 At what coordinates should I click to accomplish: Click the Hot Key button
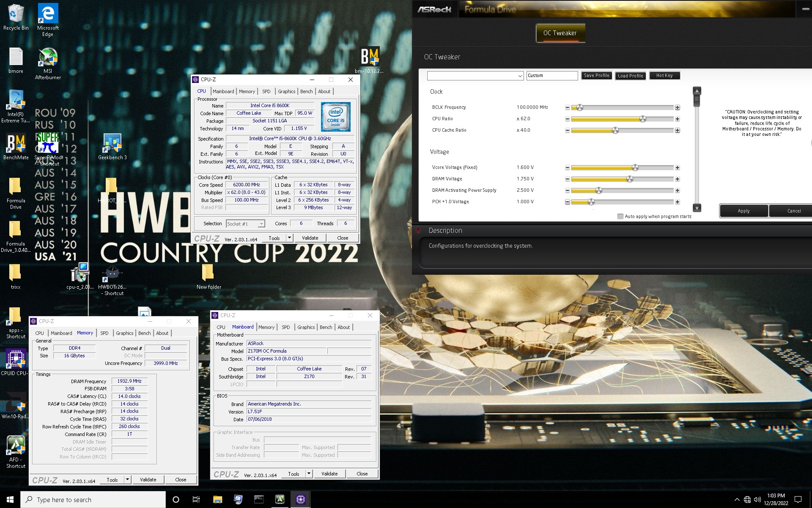[x=664, y=76]
